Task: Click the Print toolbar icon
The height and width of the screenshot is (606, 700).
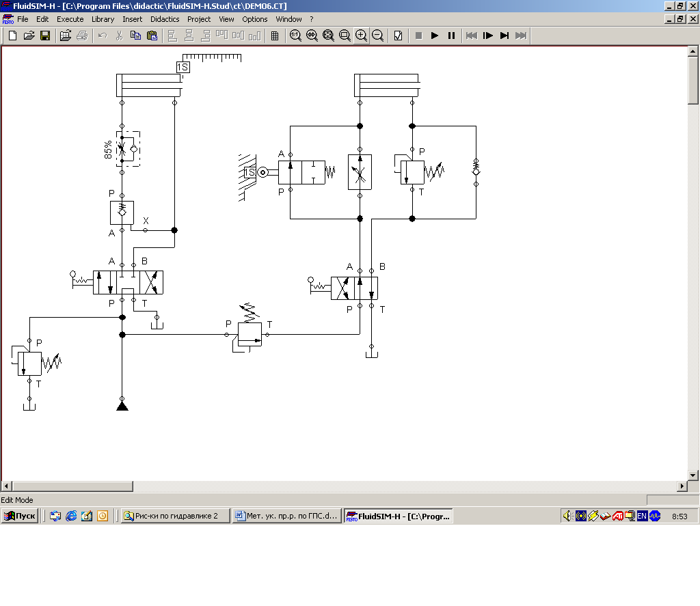Action: tap(82, 36)
